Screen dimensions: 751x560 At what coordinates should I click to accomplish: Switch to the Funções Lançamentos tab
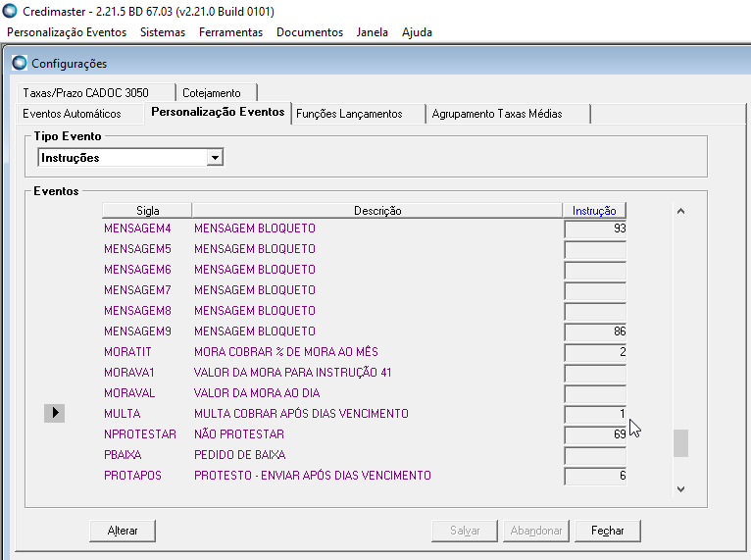click(x=358, y=114)
